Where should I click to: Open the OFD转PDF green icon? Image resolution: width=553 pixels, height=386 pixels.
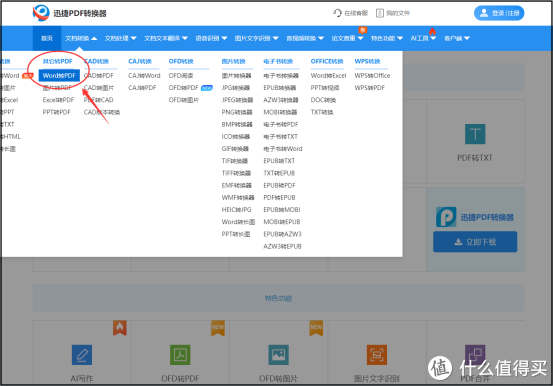click(x=180, y=355)
